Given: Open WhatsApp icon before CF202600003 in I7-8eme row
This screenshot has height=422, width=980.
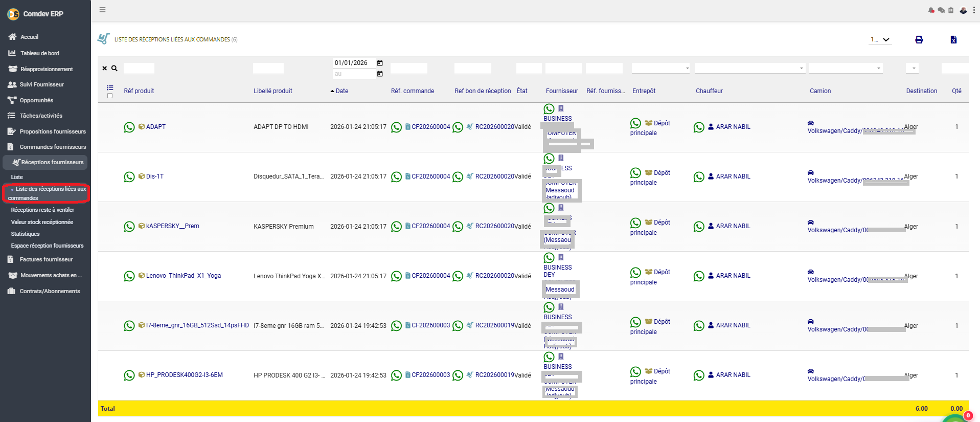Looking at the screenshot, I should (396, 325).
